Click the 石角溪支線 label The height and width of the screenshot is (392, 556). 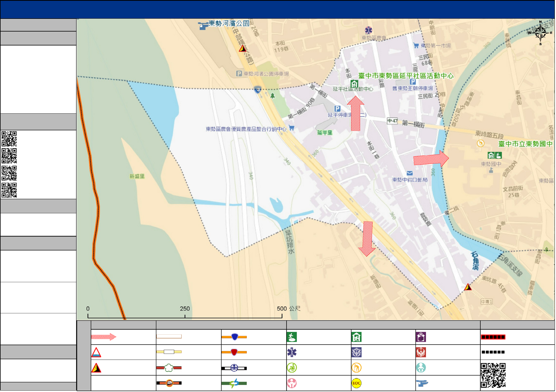coord(510,265)
